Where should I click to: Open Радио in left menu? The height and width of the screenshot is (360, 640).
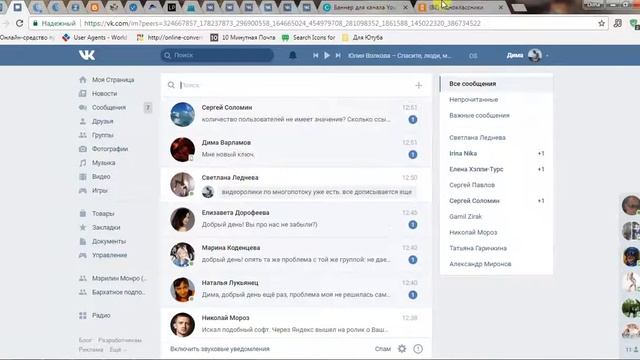pyautogui.click(x=101, y=316)
